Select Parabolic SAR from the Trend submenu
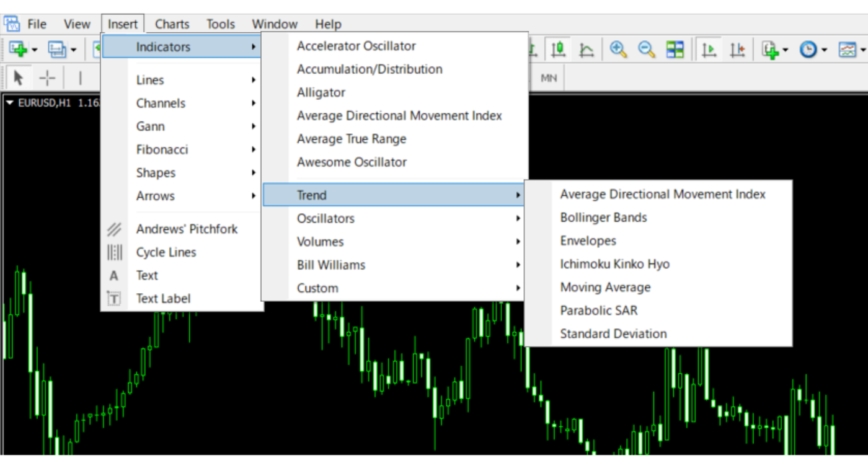Image resolution: width=868 pixels, height=463 pixels. [x=598, y=310]
